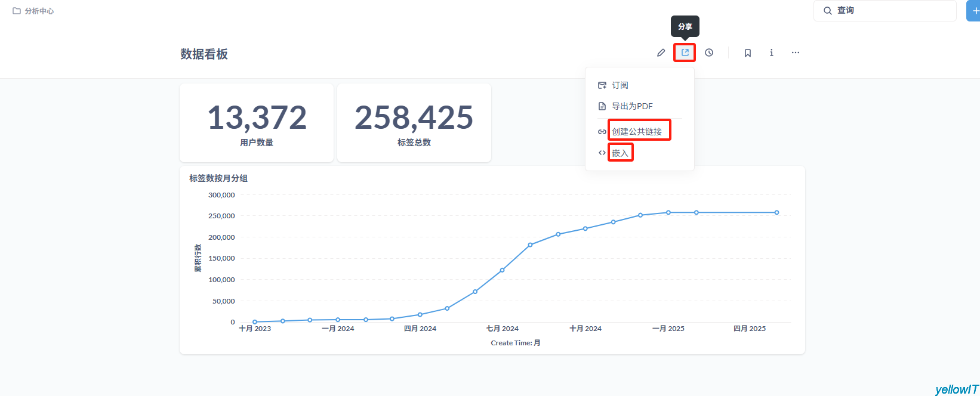Choose the 嵌入 embed option
This screenshot has height=396, width=980.
pyautogui.click(x=620, y=153)
